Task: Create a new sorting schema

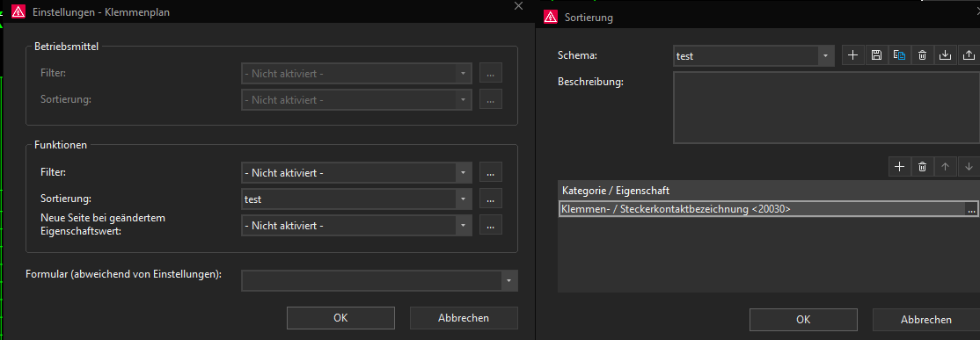Action: tap(852, 55)
